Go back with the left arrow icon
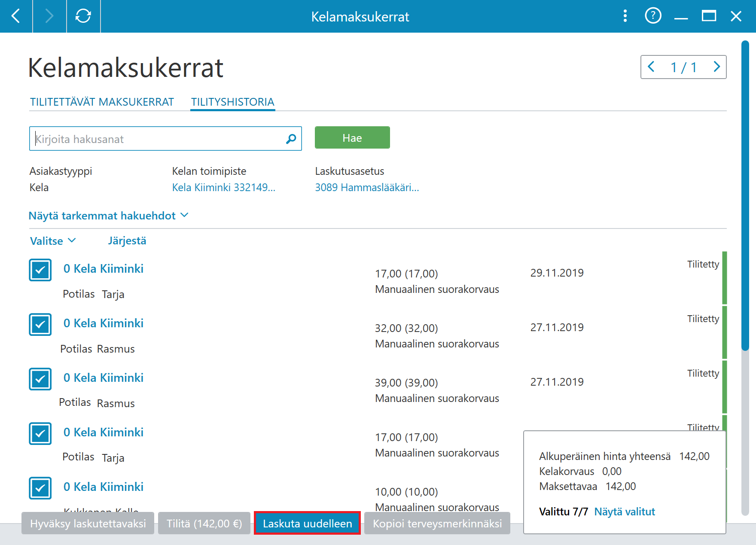The width and height of the screenshot is (756, 545). 16,16
